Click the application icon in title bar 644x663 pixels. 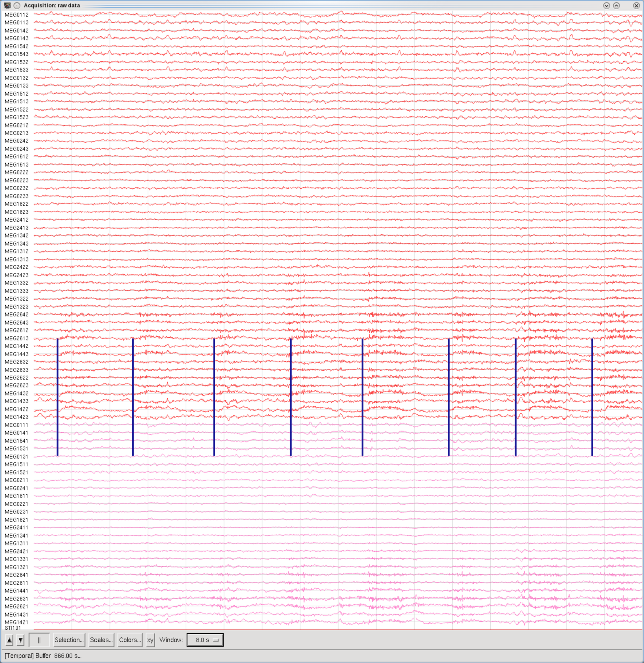point(7,5)
